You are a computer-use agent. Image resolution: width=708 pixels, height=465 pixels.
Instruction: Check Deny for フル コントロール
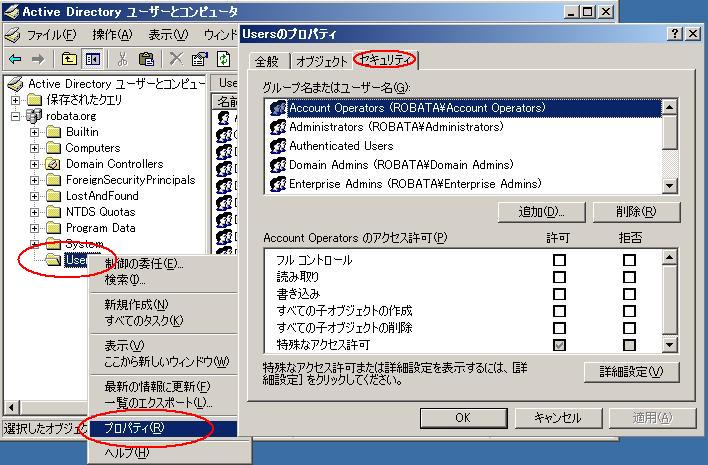(x=629, y=260)
